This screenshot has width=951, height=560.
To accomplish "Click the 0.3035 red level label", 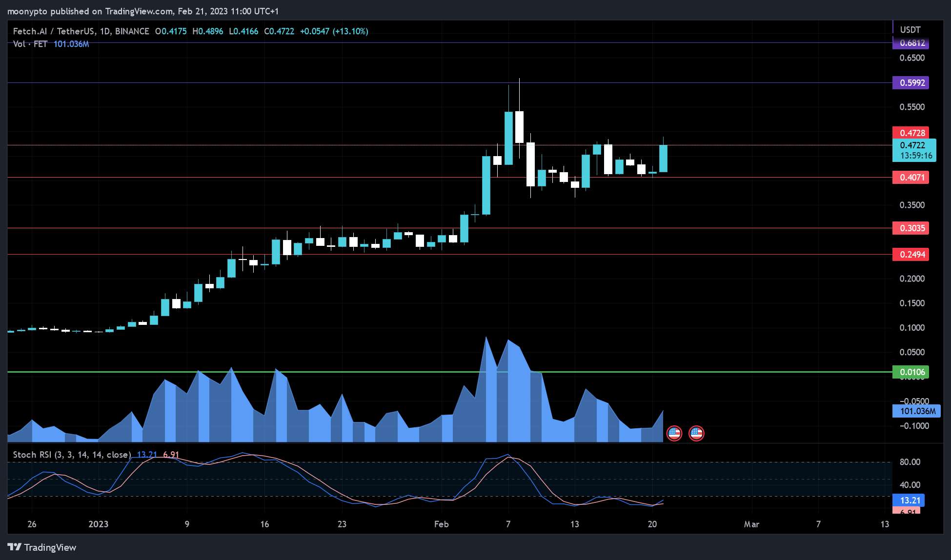I will (911, 228).
